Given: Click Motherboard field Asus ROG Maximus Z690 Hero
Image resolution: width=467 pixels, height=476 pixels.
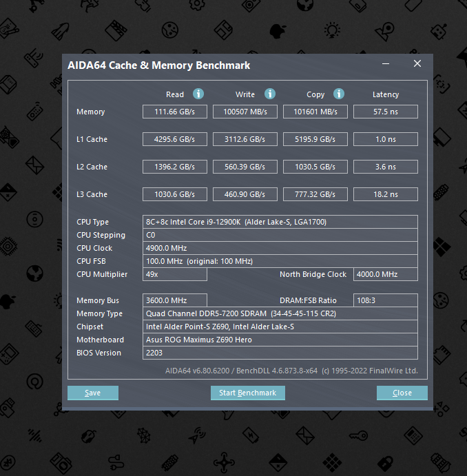Looking at the screenshot, I should [x=280, y=340].
